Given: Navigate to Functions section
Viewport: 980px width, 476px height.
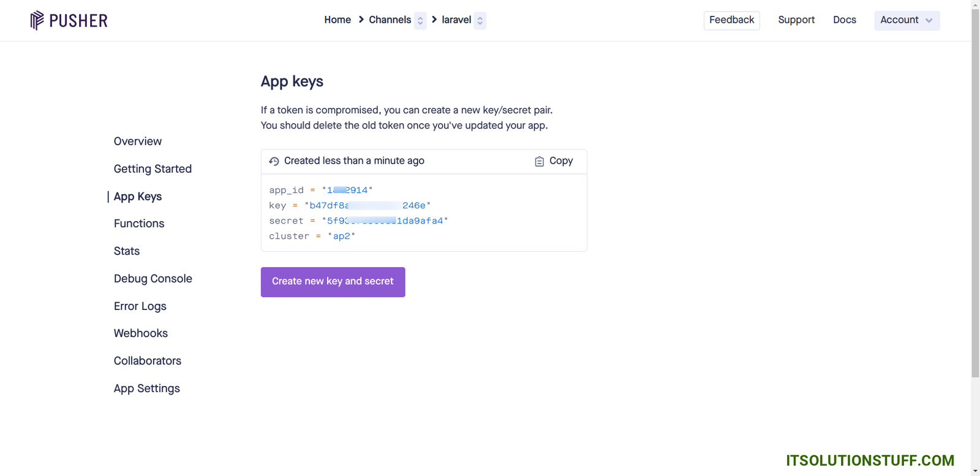Looking at the screenshot, I should point(139,224).
